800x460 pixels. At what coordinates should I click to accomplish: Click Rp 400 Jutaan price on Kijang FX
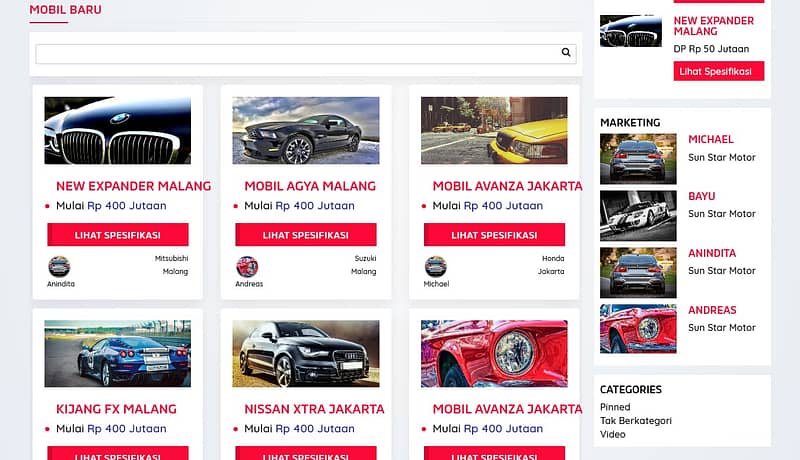(x=127, y=429)
